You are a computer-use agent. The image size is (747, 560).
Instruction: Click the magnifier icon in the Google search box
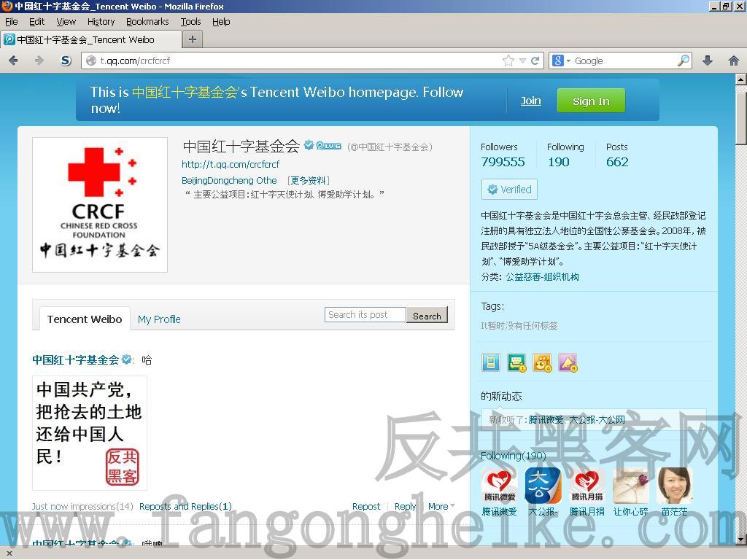coord(683,61)
